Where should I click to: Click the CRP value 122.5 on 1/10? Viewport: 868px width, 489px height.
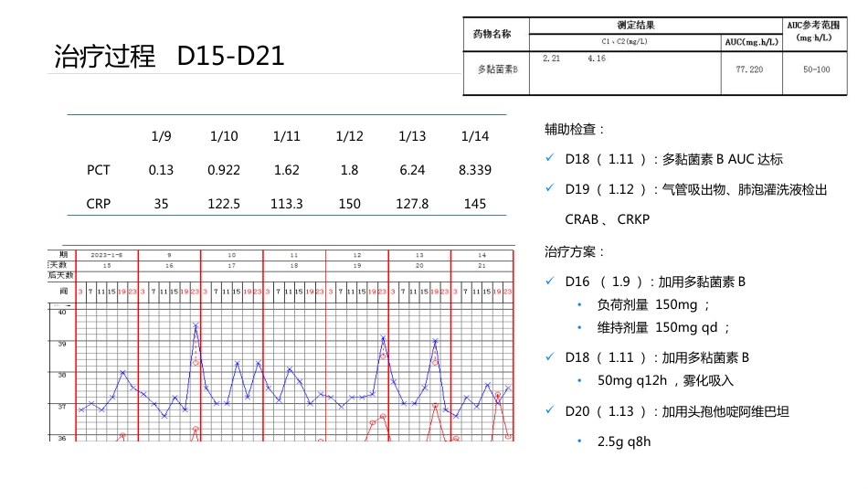coord(224,204)
